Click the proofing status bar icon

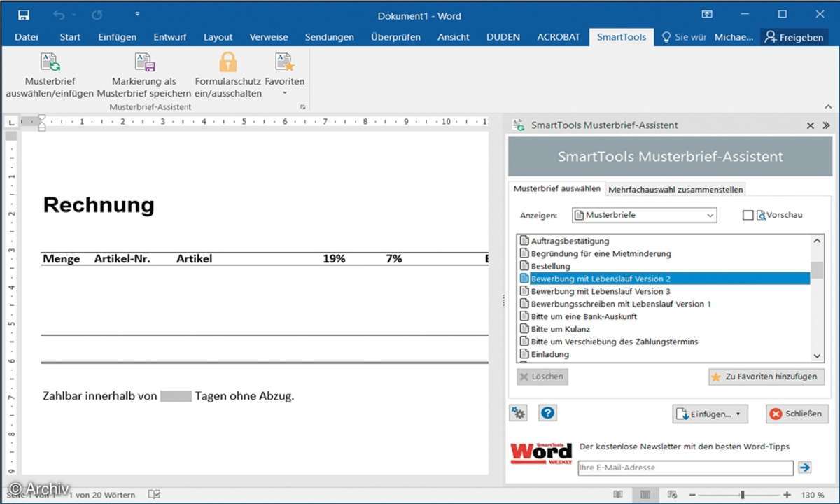(x=153, y=495)
